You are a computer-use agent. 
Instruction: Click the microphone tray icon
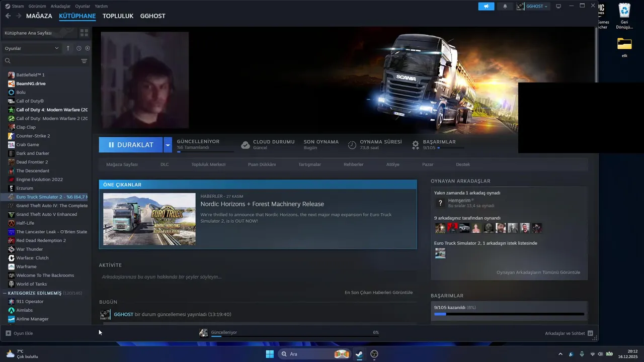point(582,354)
